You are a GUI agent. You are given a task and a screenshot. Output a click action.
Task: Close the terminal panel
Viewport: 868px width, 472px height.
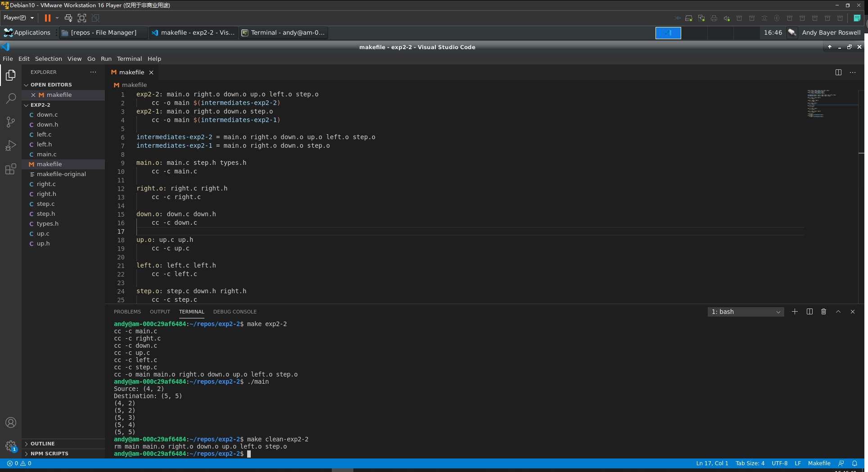pyautogui.click(x=853, y=312)
